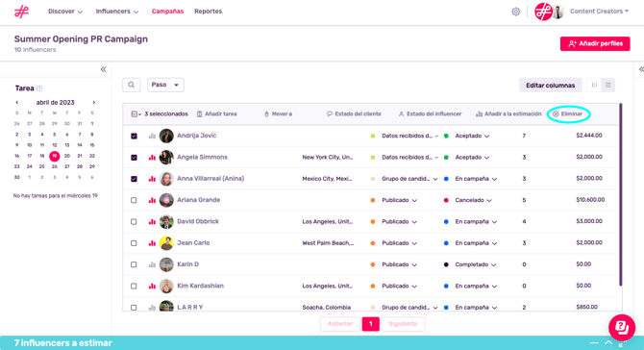Click the red status dot for Ariana Grande
Viewport: 644px width, 350px height.
click(x=446, y=200)
